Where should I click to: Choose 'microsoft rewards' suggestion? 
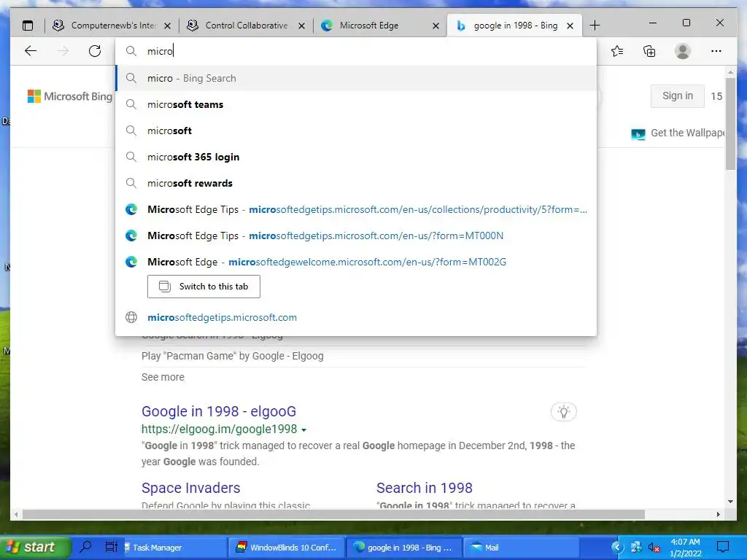[356, 183]
